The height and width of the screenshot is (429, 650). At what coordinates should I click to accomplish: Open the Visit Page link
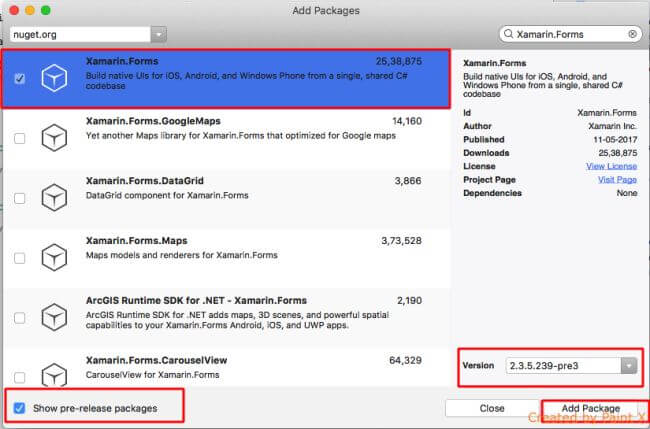click(x=617, y=179)
